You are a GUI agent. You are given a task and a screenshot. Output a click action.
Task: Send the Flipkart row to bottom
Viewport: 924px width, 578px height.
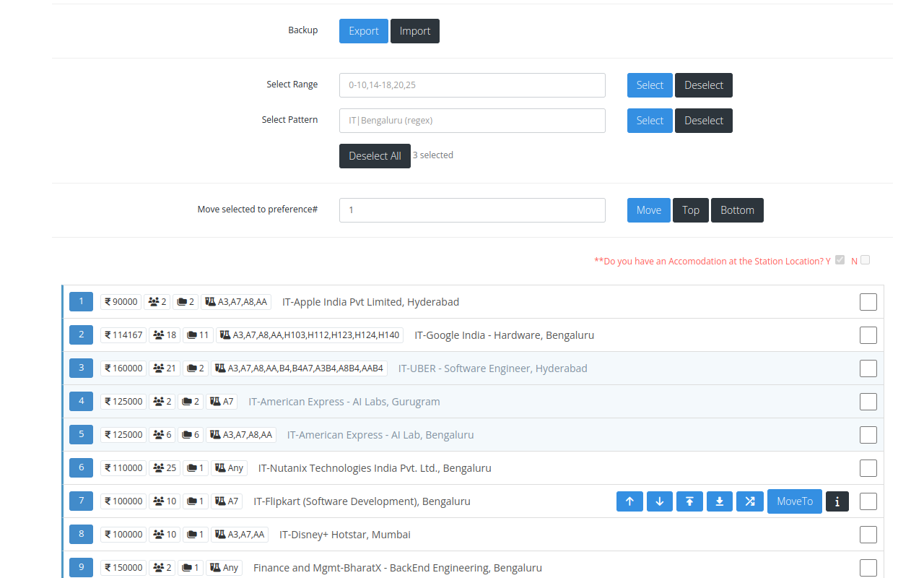pyautogui.click(x=720, y=501)
